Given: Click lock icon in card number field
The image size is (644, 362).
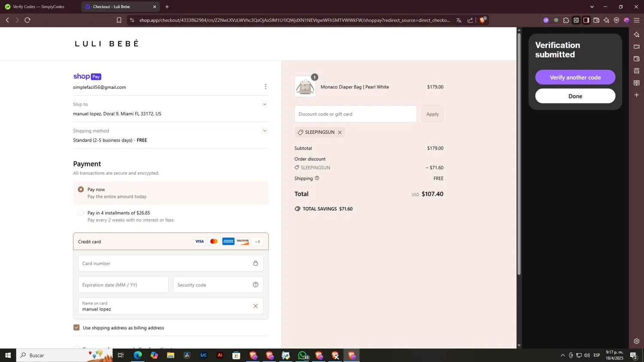Looking at the screenshot, I should [x=255, y=263].
